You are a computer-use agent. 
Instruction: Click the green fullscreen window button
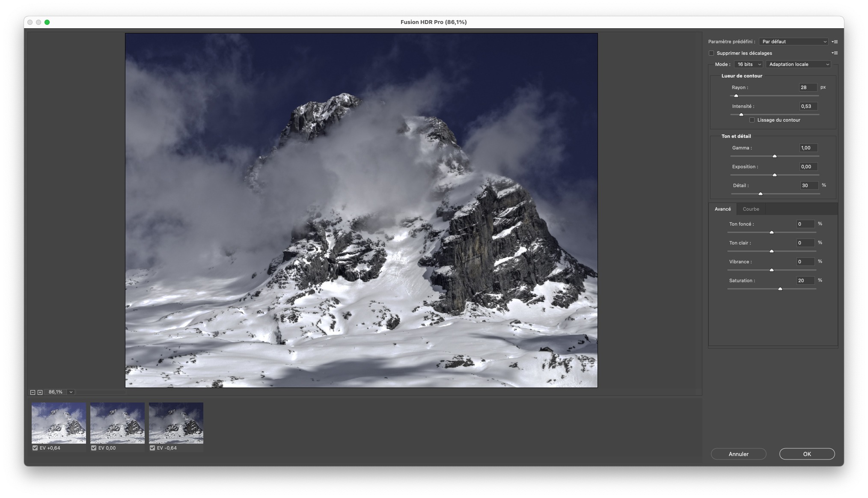point(47,22)
